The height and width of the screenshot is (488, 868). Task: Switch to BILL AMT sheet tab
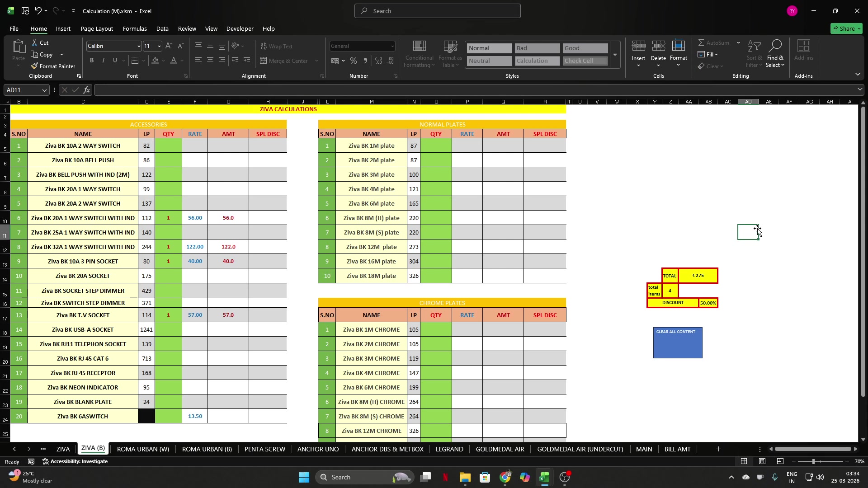point(677,449)
